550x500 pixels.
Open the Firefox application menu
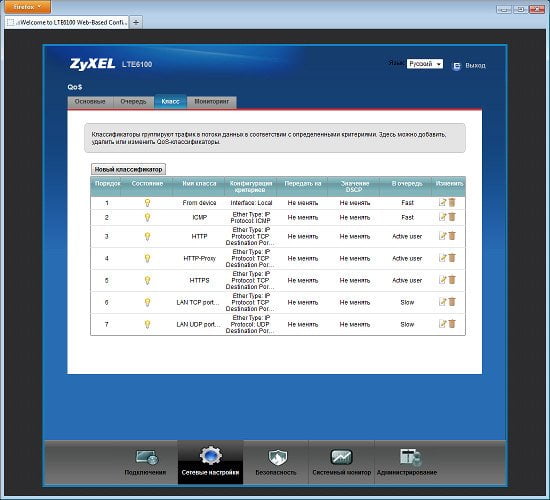tap(27, 7)
